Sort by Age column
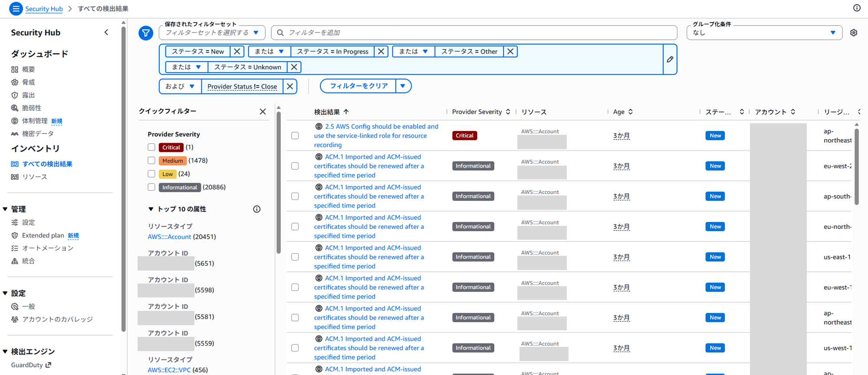This screenshot has height=375, width=868. [x=631, y=112]
